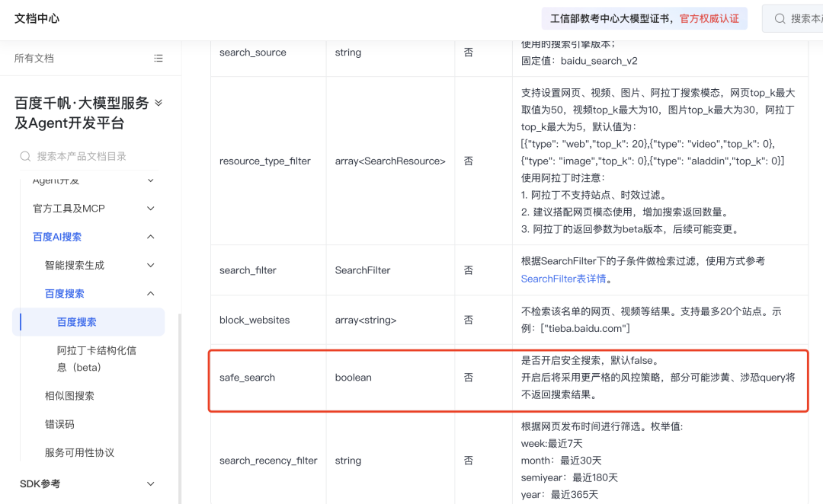823x504 pixels.
Task: Expand the Agent开发 section chevron
Action: point(151,180)
